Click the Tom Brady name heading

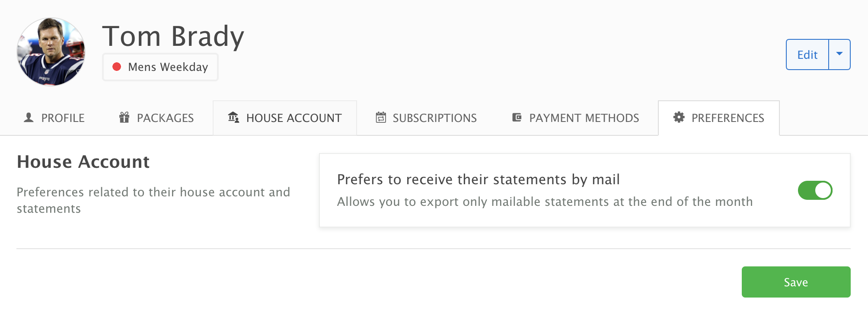coord(173,36)
